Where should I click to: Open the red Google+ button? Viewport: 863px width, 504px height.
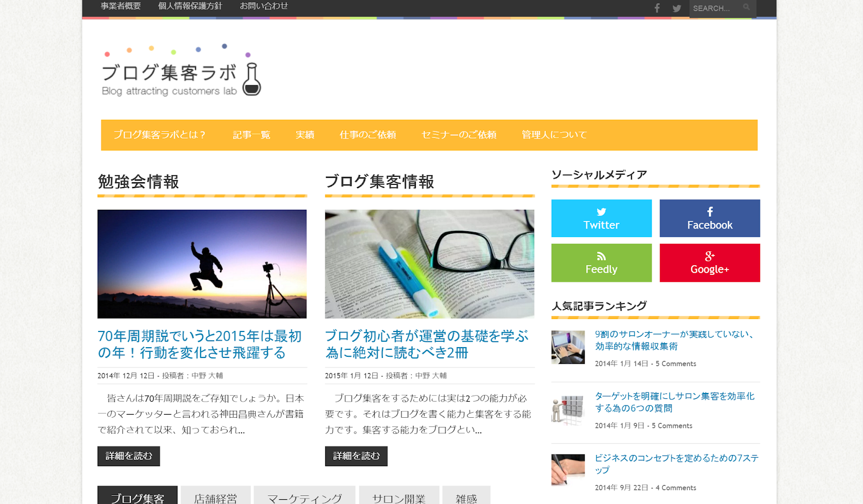pos(710,263)
